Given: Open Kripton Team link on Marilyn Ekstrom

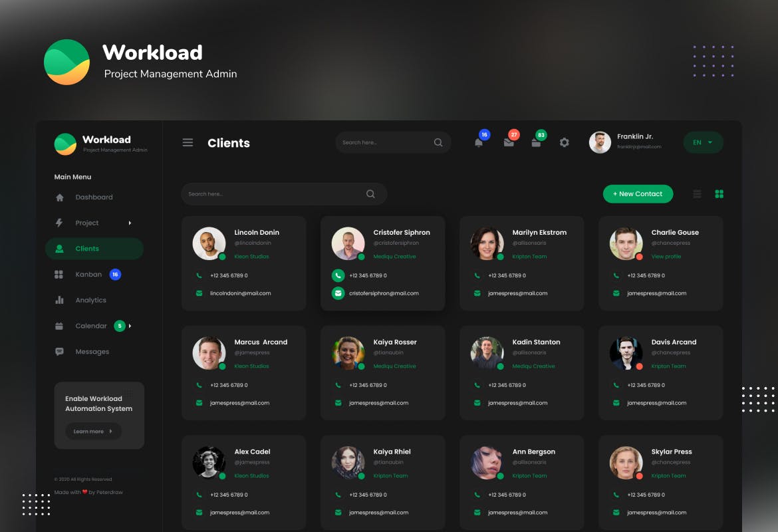Looking at the screenshot, I should coord(529,257).
